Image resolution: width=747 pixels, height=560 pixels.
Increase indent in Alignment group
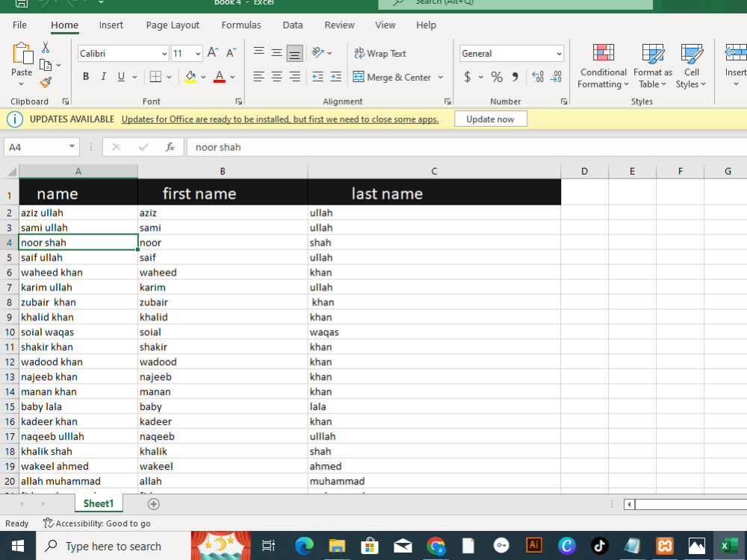(x=335, y=77)
